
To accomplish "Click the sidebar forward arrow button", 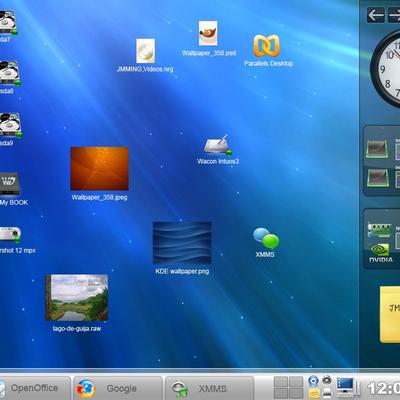I will pyautogui.click(x=394, y=15).
